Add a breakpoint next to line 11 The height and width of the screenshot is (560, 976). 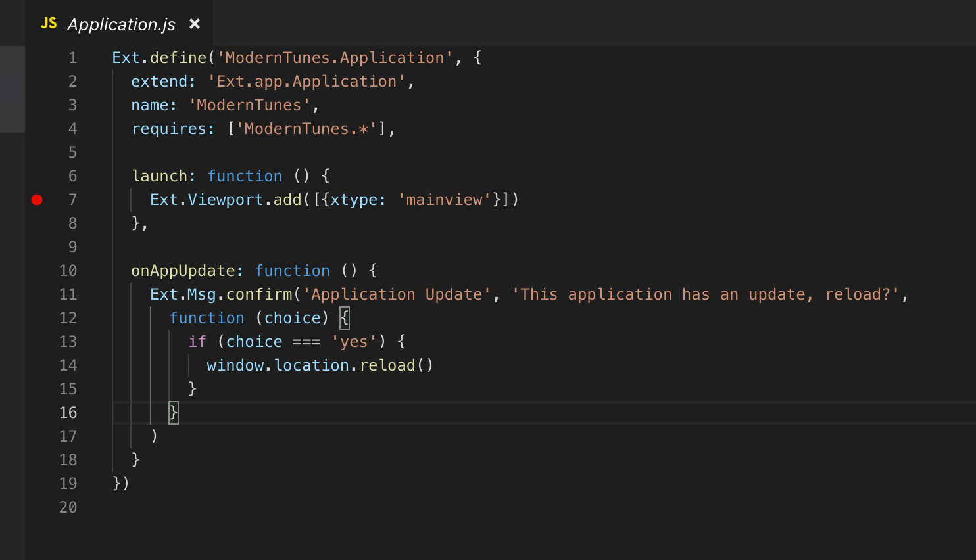pyautogui.click(x=37, y=294)
